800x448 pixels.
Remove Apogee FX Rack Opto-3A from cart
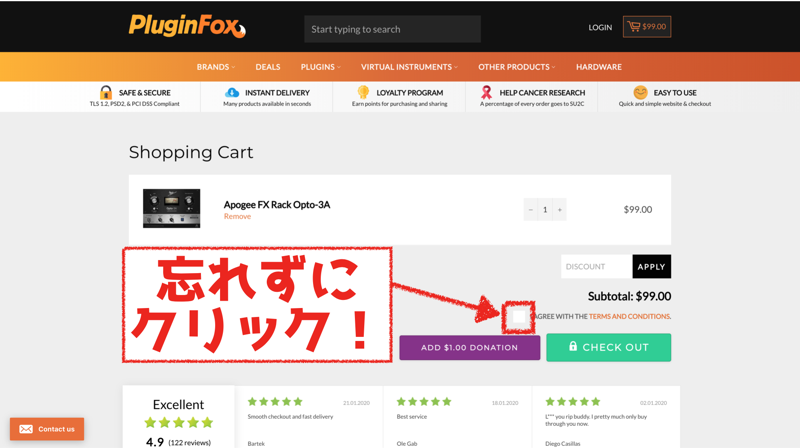(x=237, y=216)
